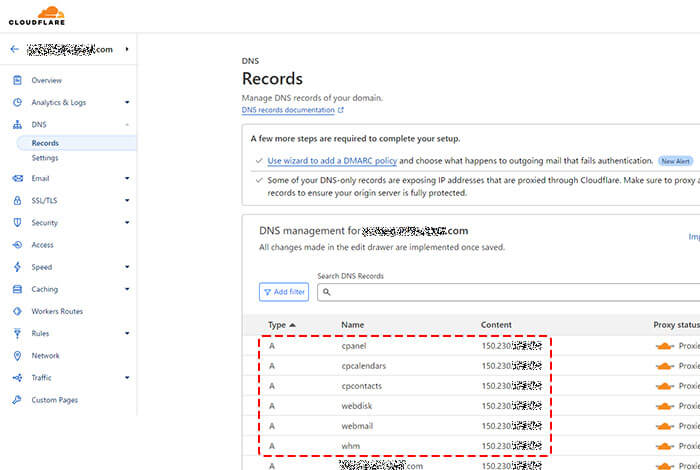Expand the Rules dropdown arrow

pyautogui.click(x=127, y=333)
